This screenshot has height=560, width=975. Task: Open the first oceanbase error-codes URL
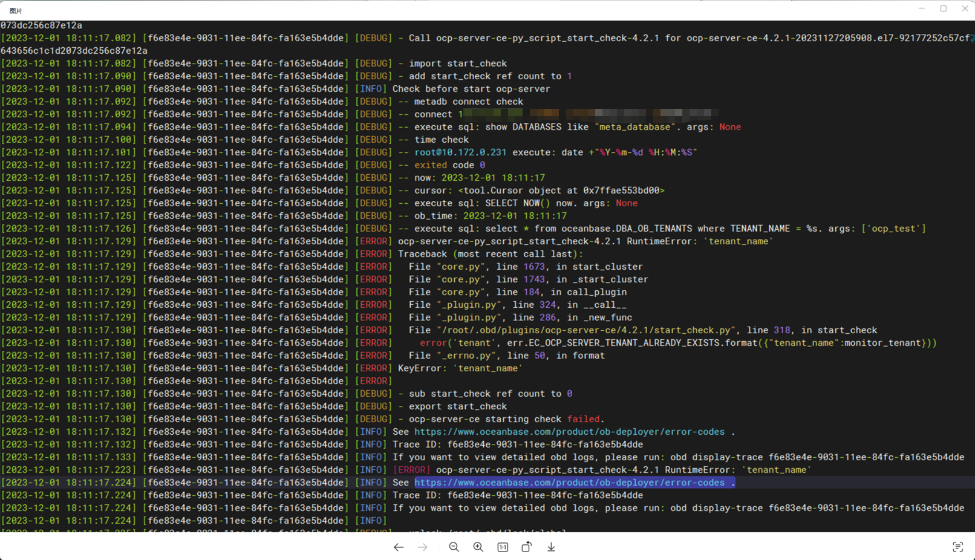tap(569, 432)
